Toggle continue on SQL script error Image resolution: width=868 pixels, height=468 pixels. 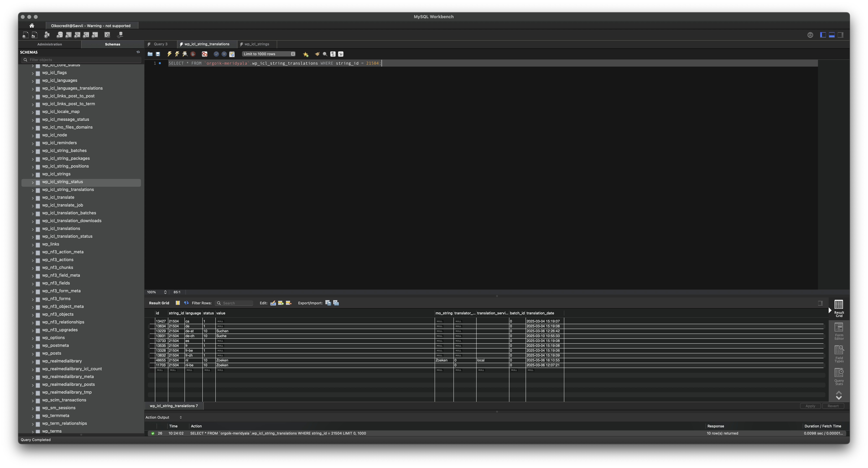click(x=204, y=54)
